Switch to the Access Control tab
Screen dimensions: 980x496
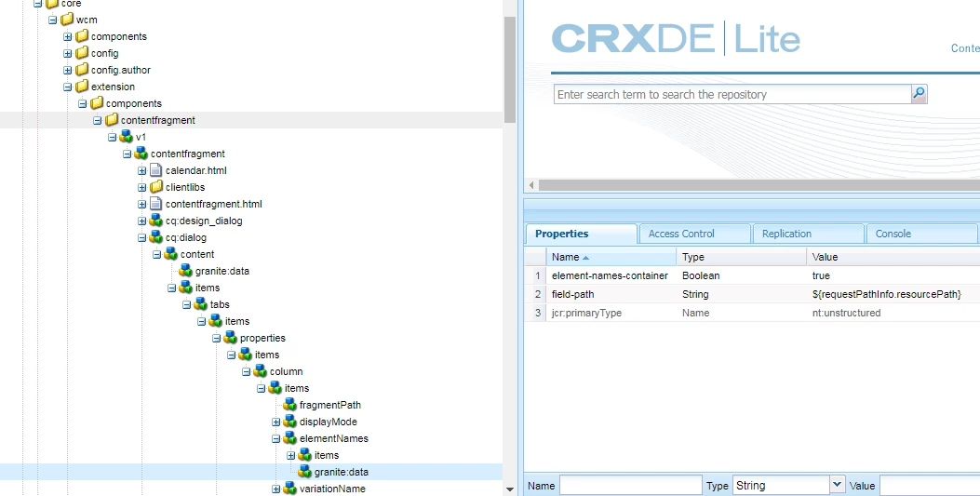[694, 234]
